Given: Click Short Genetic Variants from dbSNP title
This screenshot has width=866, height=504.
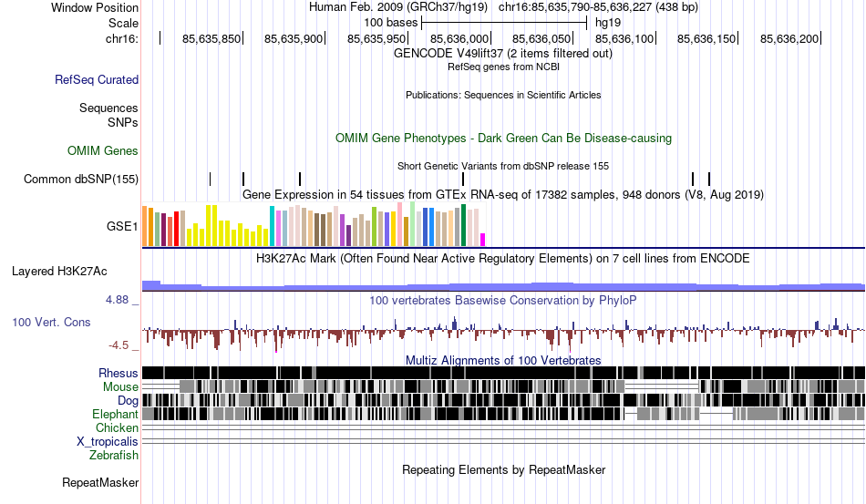Looking at the screenshot, I should [503, 166].
